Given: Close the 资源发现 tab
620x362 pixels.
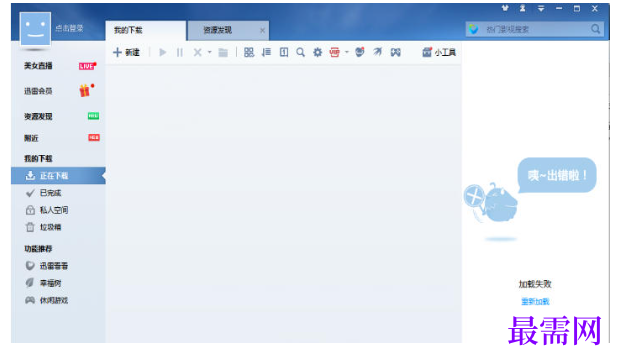Looking at the screenshot, I should (x=262, y=30).
